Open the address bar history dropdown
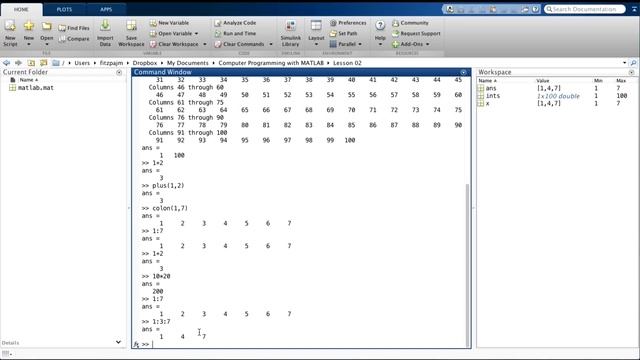The height and width of the screenshot is (360, 640). (x=624, y=63)
